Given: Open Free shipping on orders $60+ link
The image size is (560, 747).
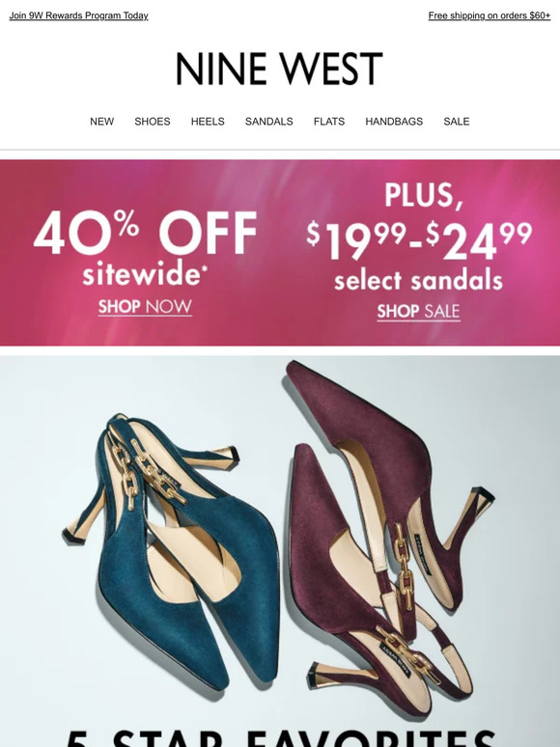Looking at the screenshot, I should click(x=489, y=15).
